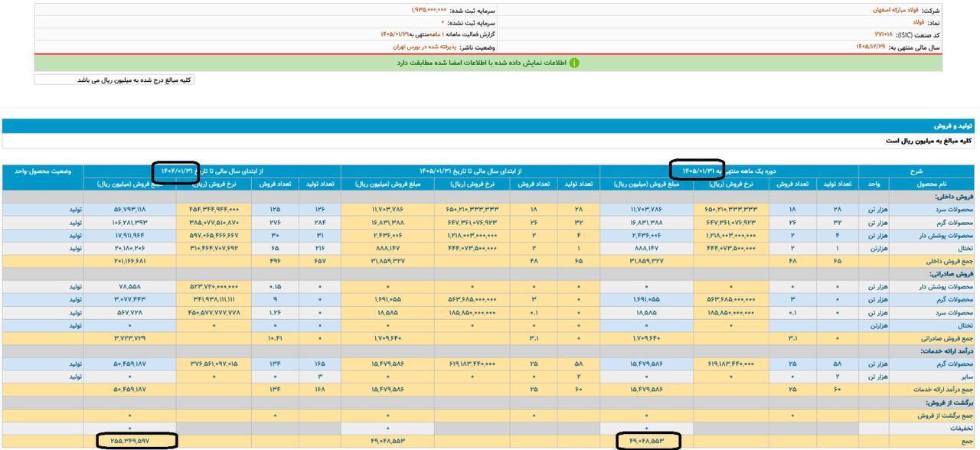Click the production count "۶۵۷" in the domestic total row
980x450 pixels.
pyautogui.click(x=320, y=261)
